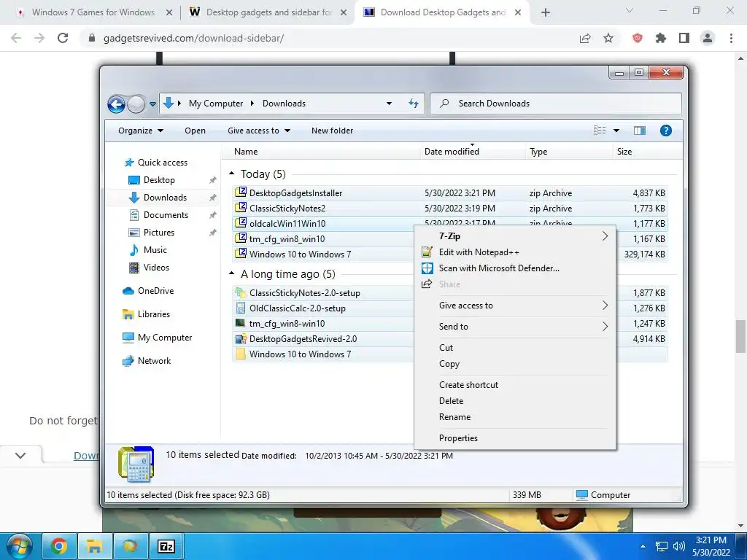This screenshot has height=560, width=747.
Task: Bookmark this page with the star icon
Action: pyautogui.click(x=608, y=38)
